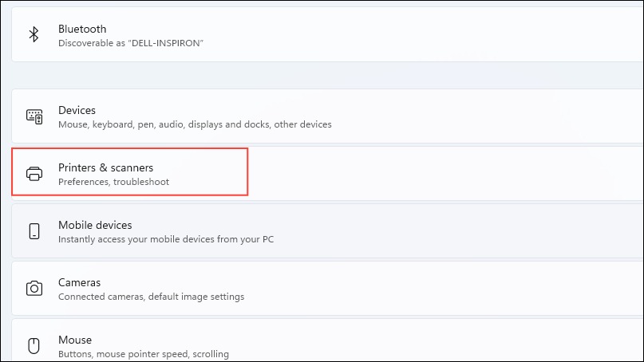Open the Mouse settings heading
Viewport: 644px width, 362px height.
pos(75,340)
